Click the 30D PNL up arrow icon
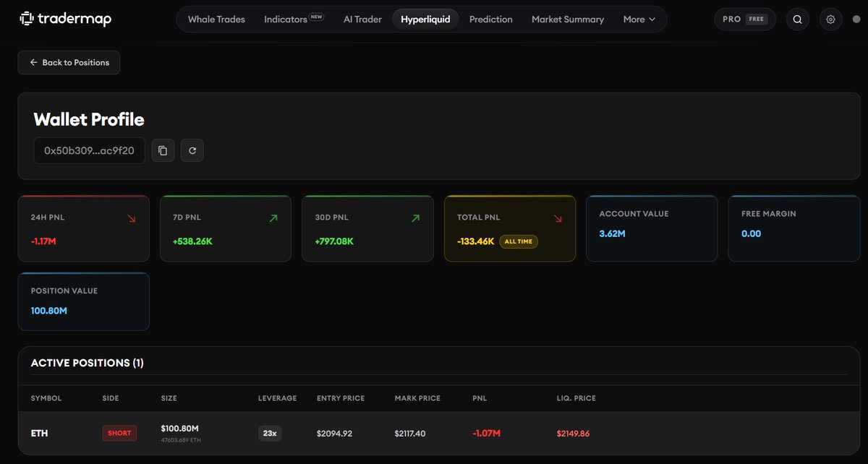 tap(415, 218)
